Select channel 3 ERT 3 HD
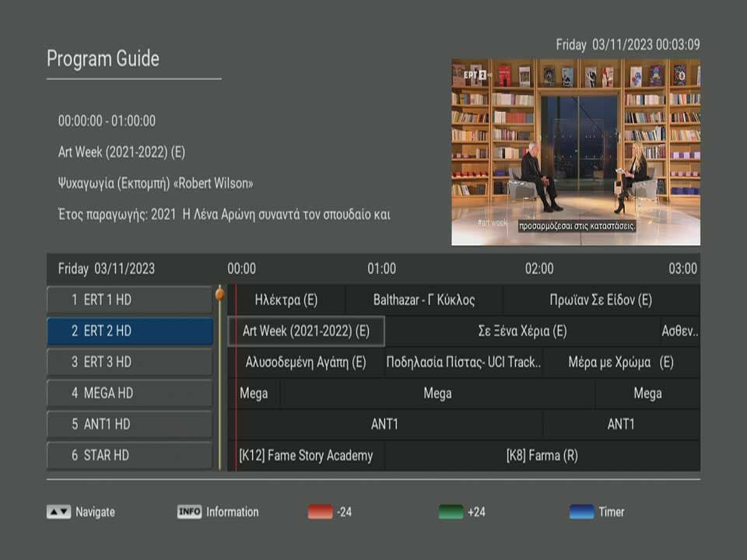This screenshot has height=560, width=747. click(x=129, y=362)
